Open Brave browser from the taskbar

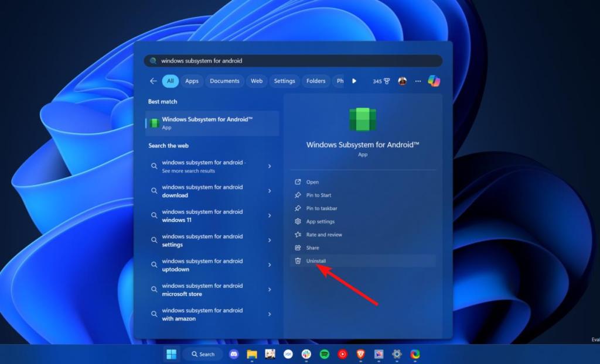360,355
